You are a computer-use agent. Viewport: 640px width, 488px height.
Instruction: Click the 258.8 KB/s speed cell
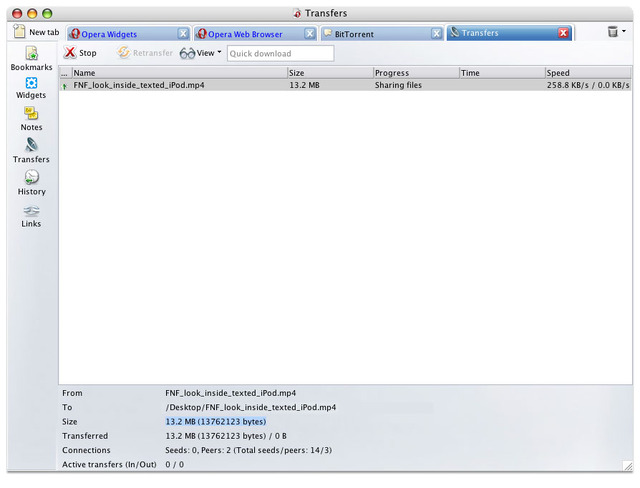[x=588, y=85]
